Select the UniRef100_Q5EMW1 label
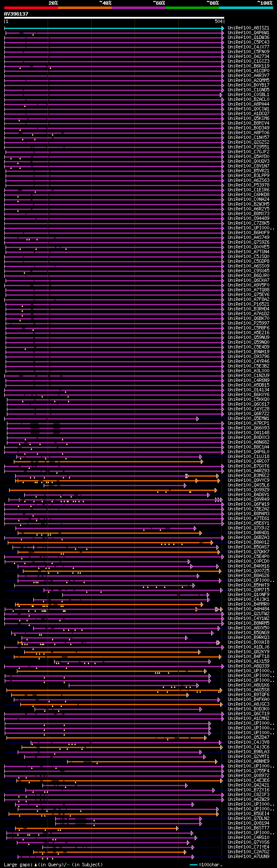 click(x=248, y=419)
